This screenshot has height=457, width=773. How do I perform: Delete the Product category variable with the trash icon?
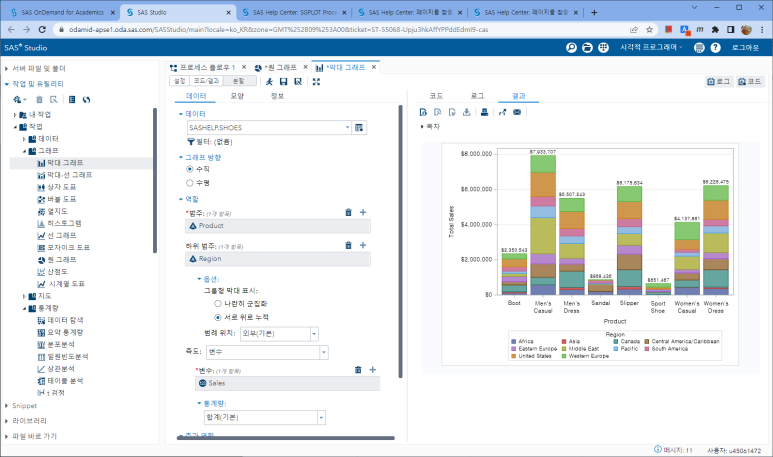tap(349, 212)
